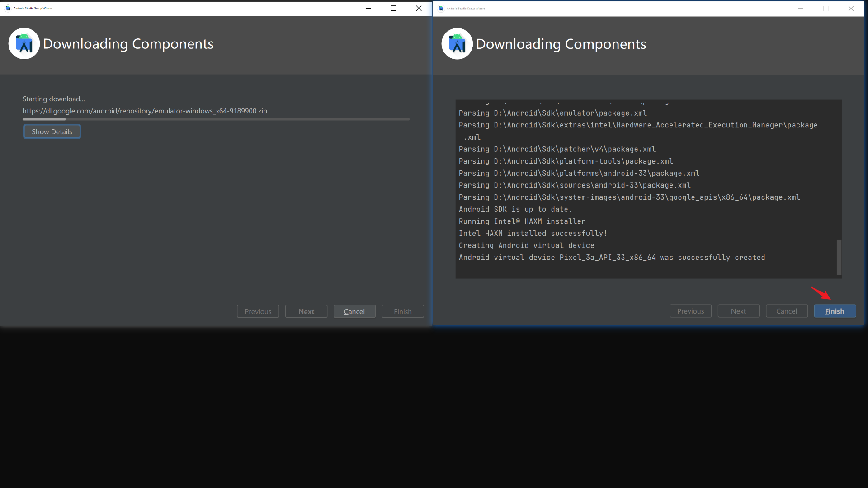The image size is (868, 488).
Task: Minimize the right Setup Wizard window
Action: pyautogui.click(x=800, y=8)
